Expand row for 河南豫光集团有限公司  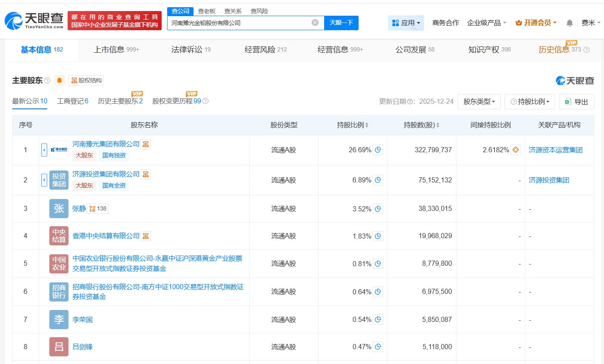click(x=44, y=150)
